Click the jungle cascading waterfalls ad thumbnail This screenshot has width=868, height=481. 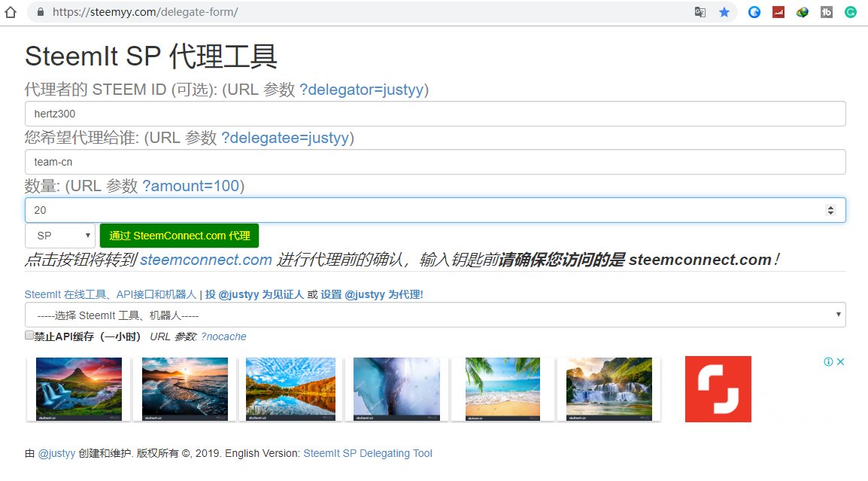tap(609, 389)
